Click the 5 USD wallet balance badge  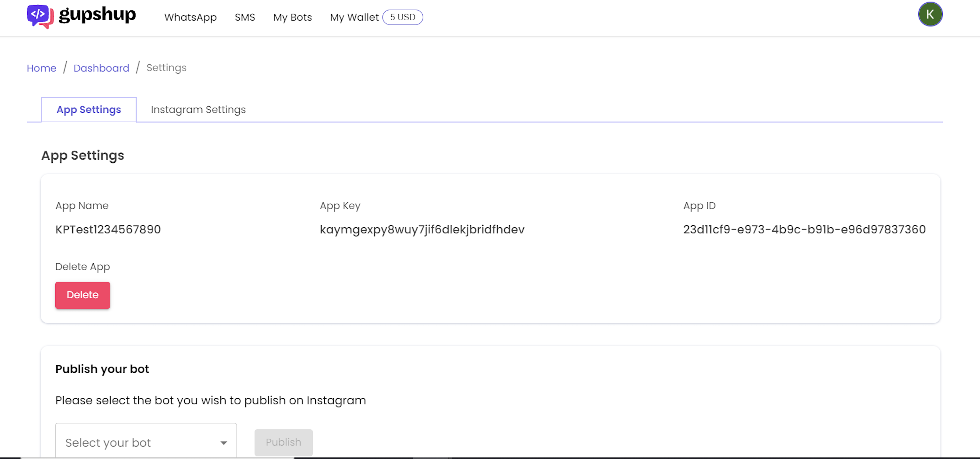[x=402, y=18]
